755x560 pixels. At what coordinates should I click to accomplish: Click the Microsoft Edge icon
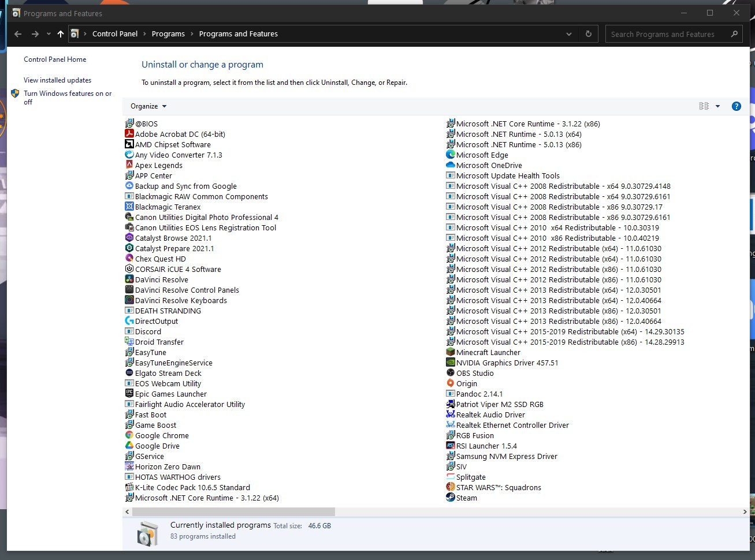pos(451,155)
